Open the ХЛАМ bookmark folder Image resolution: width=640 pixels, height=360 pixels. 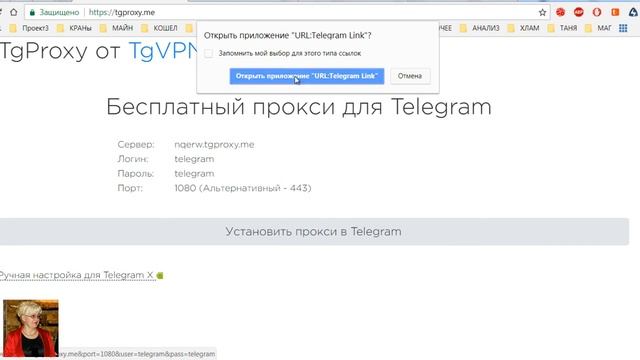(523, 28)
